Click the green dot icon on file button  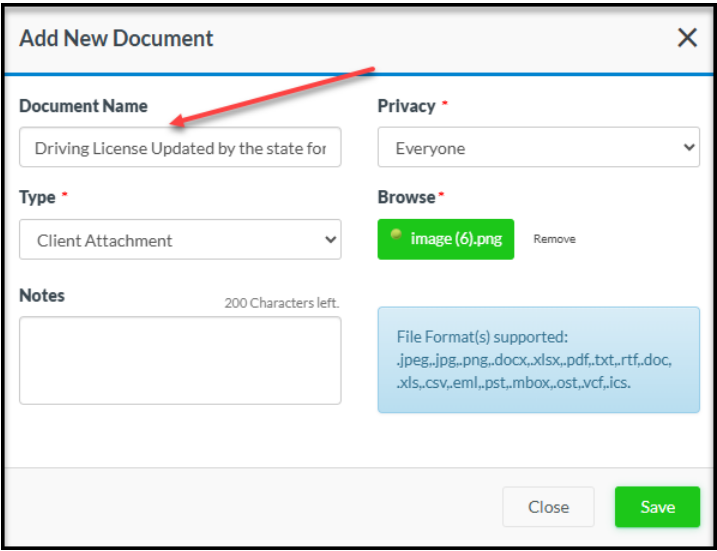pos(397,237)
